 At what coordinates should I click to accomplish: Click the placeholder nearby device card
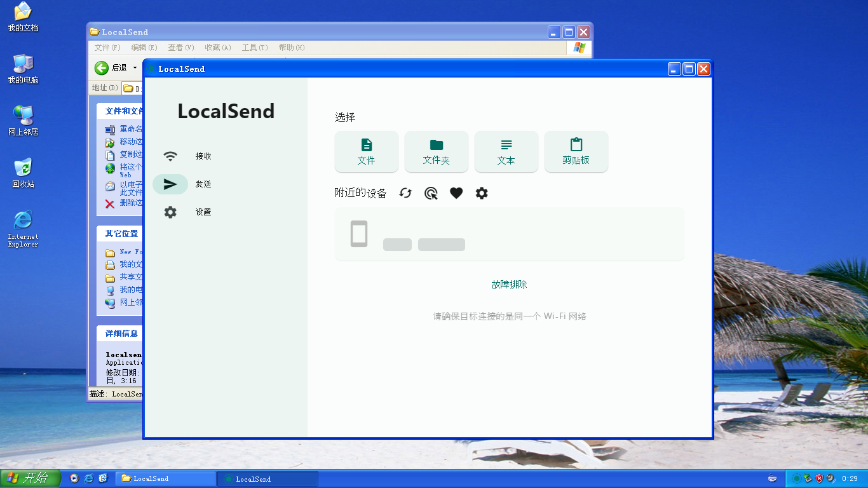[x=510, y=234]
